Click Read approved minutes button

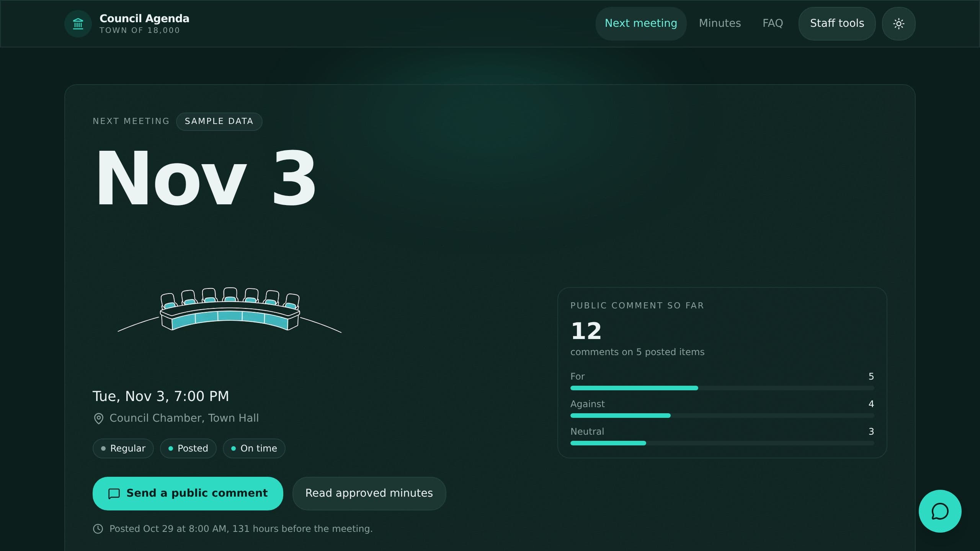tap(369, 493)
